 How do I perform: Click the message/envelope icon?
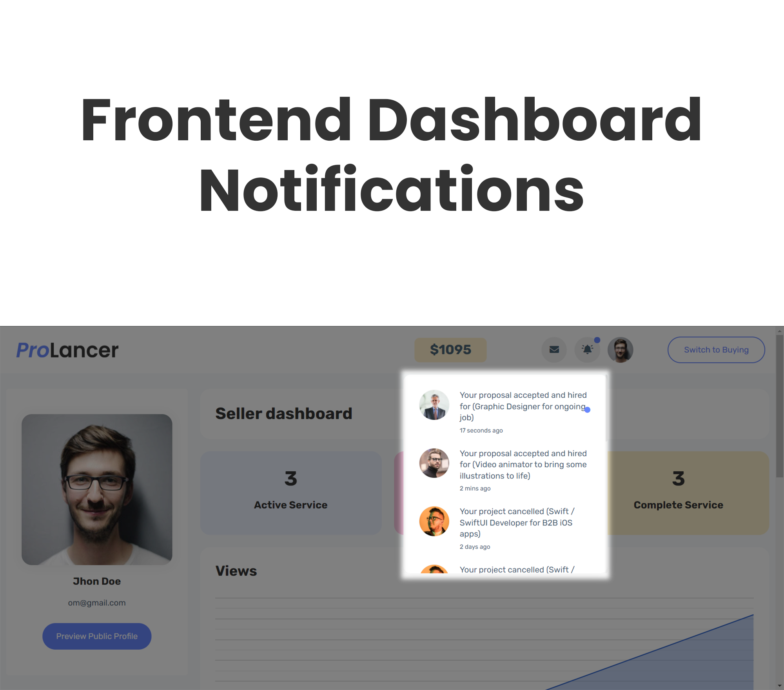[x=555, y=350]
